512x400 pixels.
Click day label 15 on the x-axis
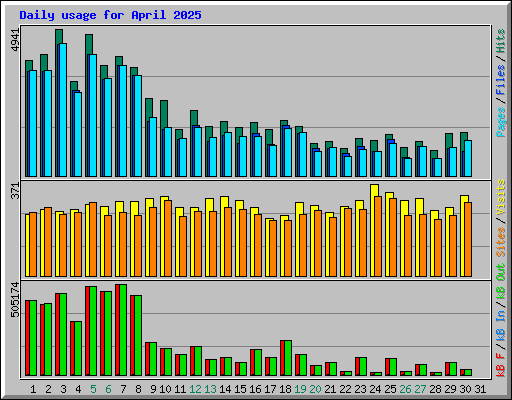(240, 389)
